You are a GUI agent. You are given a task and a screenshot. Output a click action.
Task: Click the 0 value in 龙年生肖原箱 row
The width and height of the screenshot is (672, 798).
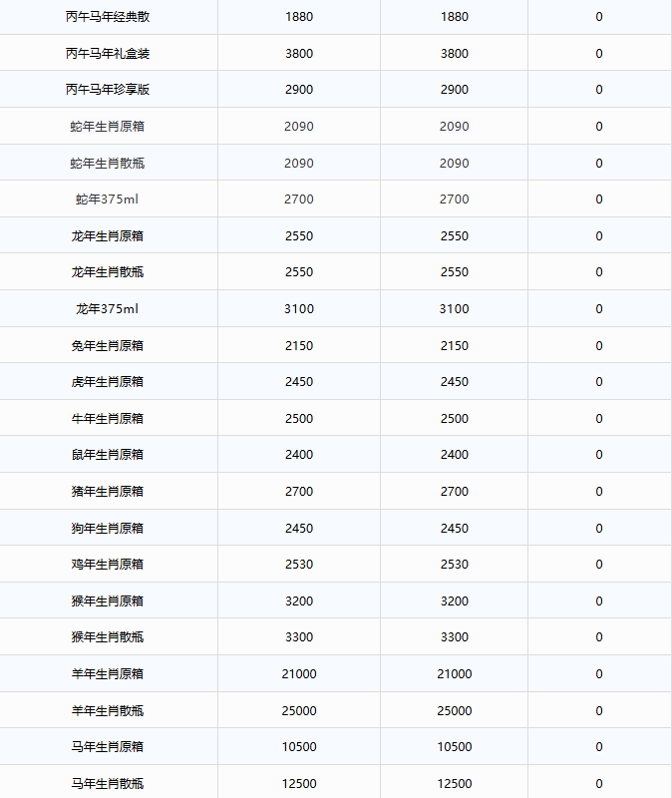pyautogui.click(x=599, y=236)
